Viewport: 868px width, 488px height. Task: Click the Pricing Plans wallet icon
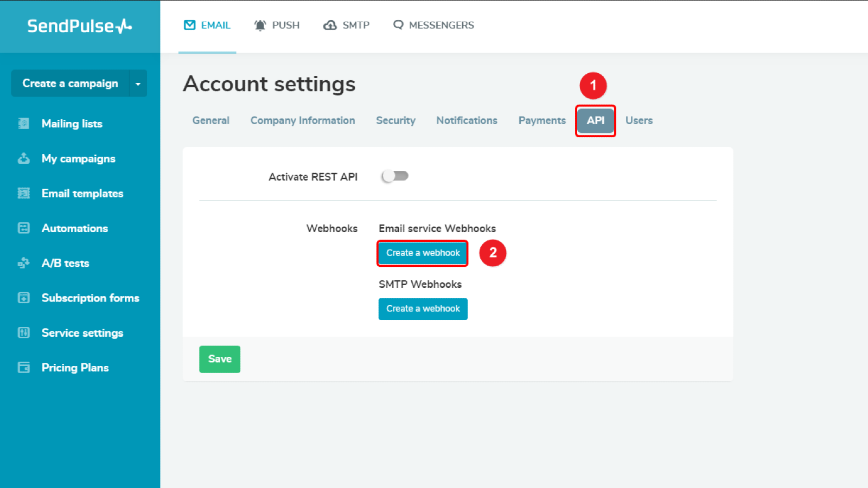(24, 368)
